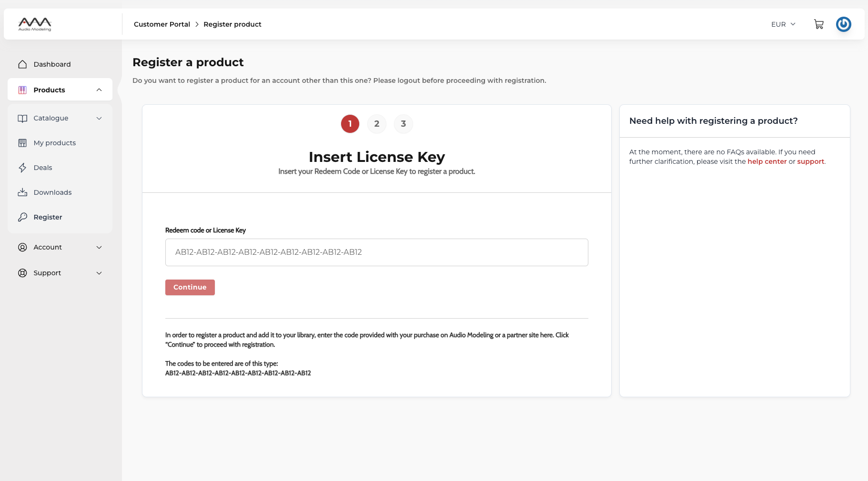Click the Support lifebuoy icon

click(x=22, y=273)
